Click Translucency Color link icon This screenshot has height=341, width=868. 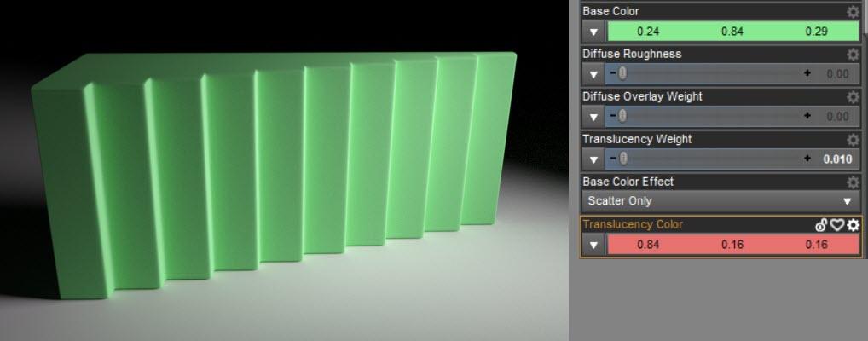pos(821,225)
